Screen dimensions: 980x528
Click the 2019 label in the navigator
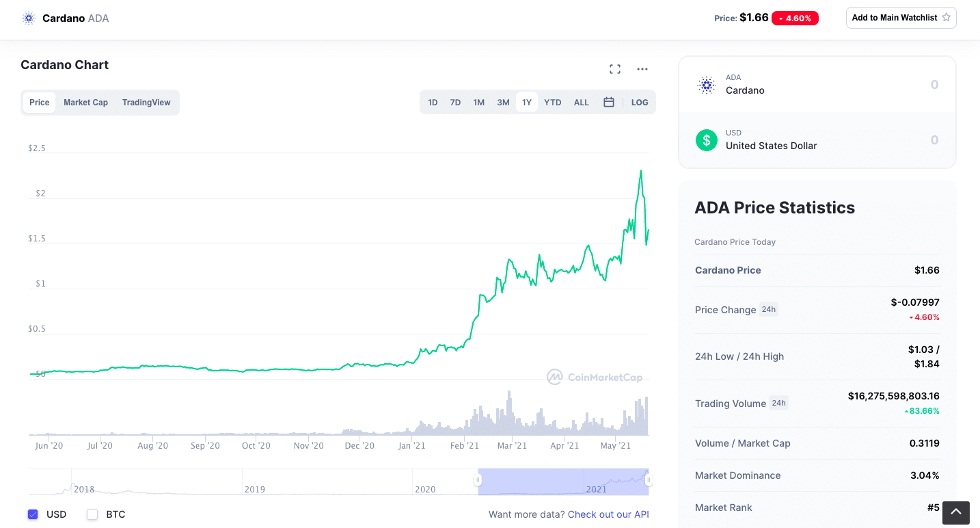click(255, 490)
